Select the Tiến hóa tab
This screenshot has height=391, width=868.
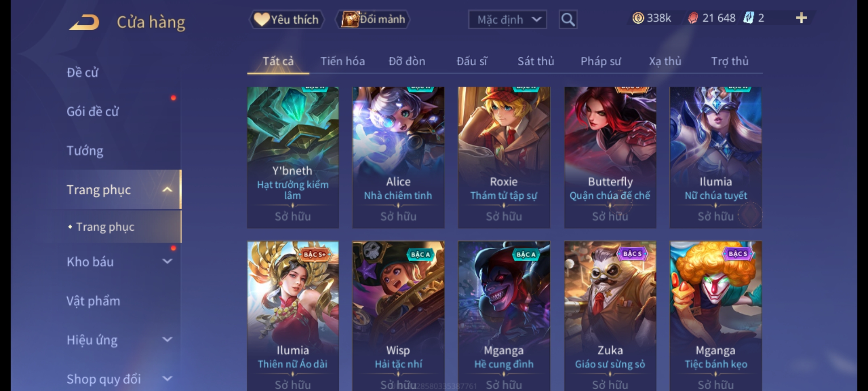pos(342,61)
